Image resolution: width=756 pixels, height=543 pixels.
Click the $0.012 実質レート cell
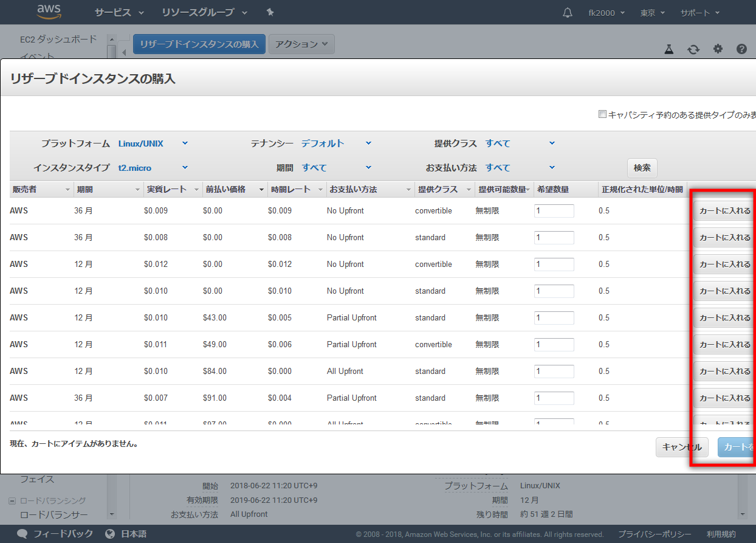click(x=156, y=265)
